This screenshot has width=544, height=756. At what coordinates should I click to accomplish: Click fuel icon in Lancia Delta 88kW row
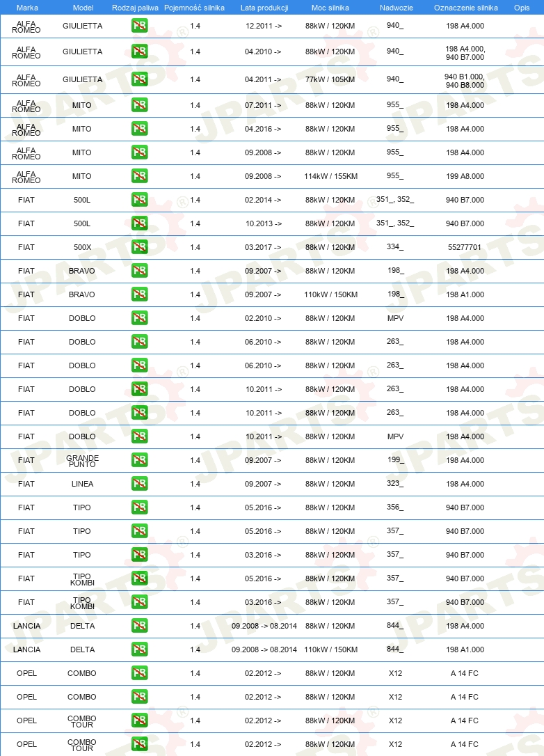(x=139, y=625)
